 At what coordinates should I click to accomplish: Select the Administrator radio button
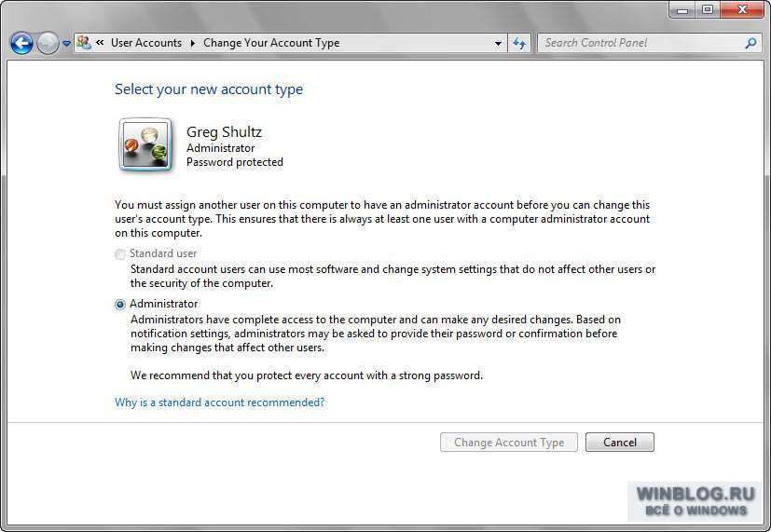coord(120,305)
